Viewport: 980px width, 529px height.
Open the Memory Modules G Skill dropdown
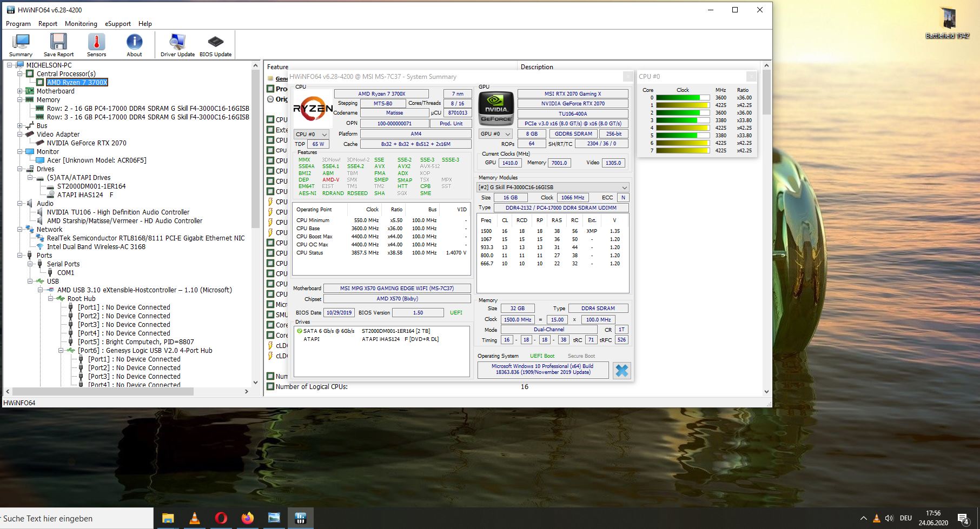click(553, 188)
